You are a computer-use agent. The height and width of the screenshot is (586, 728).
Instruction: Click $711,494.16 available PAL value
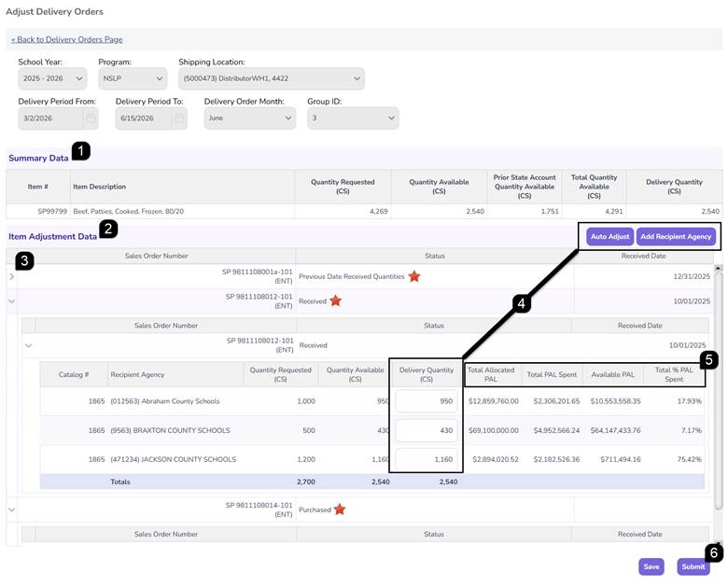[621, 459]
